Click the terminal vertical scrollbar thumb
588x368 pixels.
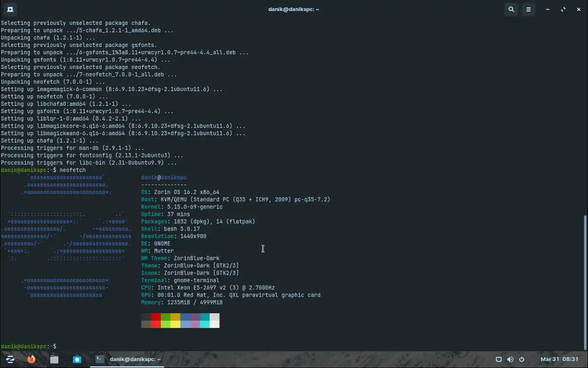585,282
